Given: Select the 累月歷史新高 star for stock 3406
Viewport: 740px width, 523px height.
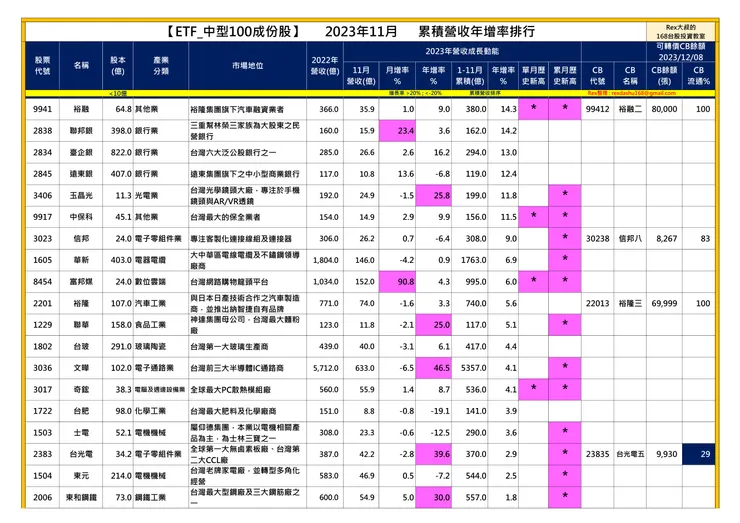Looking at the screenshot, I should pyautogui.click(x=565, y=194).
